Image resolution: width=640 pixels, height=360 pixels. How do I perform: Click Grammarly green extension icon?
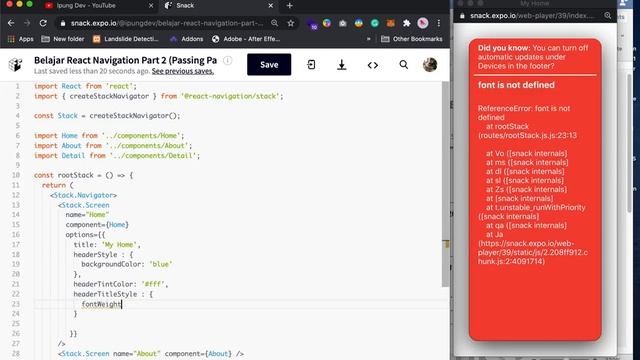tap(375, 23)
